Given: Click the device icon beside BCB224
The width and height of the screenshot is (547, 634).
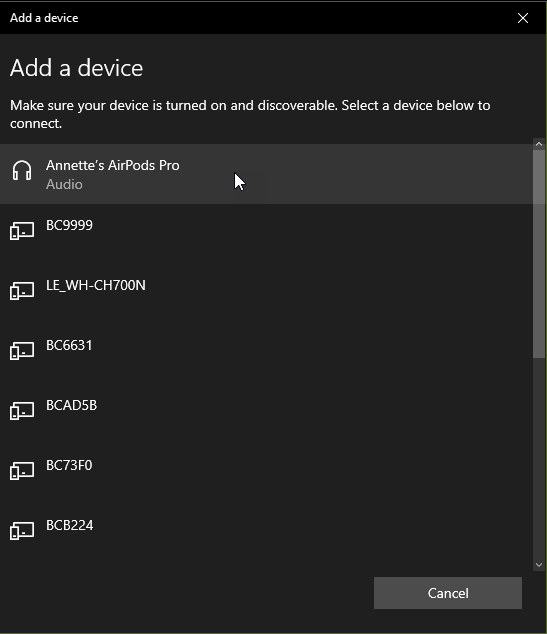Looking at the screenshot, I should click(22, 530).
